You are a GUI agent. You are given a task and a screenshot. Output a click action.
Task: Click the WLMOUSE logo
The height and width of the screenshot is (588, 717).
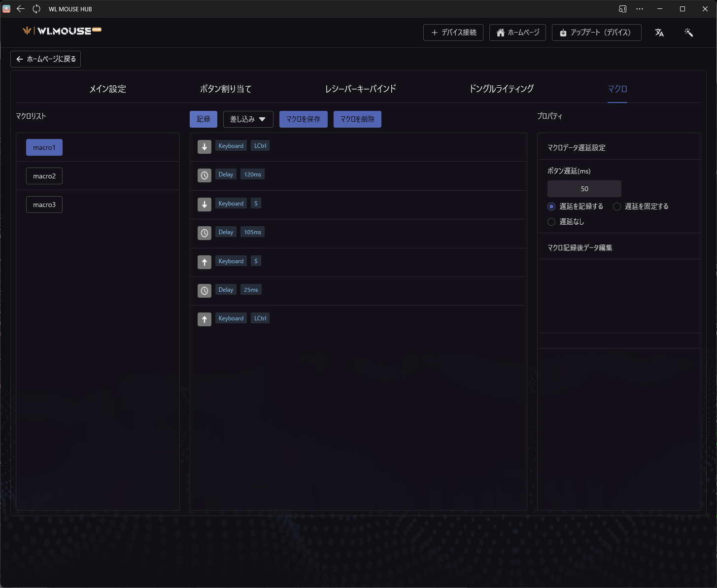click(x=62, y=31)
